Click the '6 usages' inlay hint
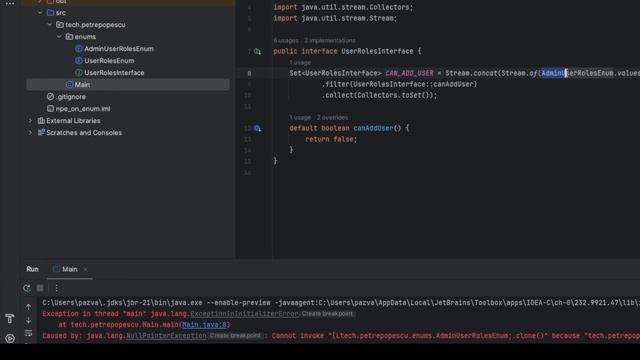The width and height of the screenshot is (640, 360). click(286, 40)
